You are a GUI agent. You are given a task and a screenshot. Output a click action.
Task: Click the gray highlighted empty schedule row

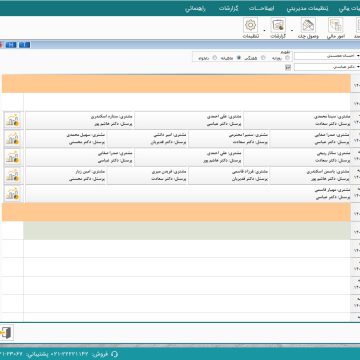point(187,231)
